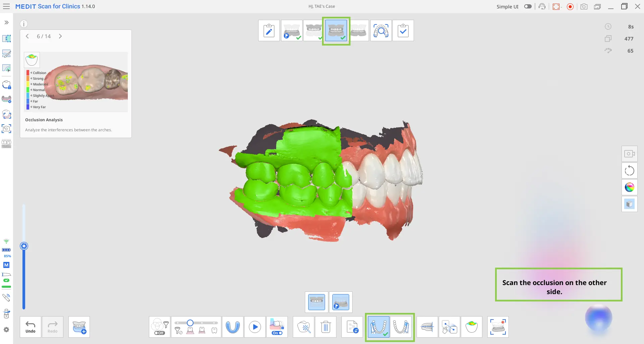Open the sidebar screen capture camera icon
Viewport: 644px width, 344px height.
coord(6,129)
